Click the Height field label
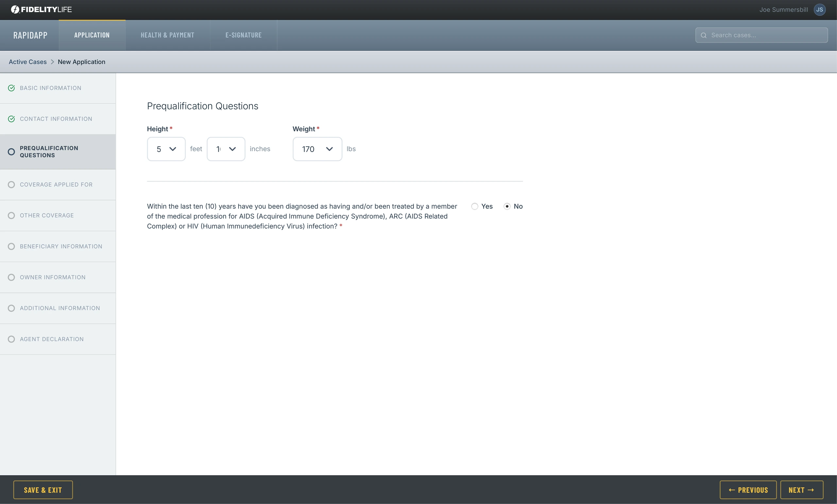The width and height of the screenshot is (837, 504). [158, 129]
